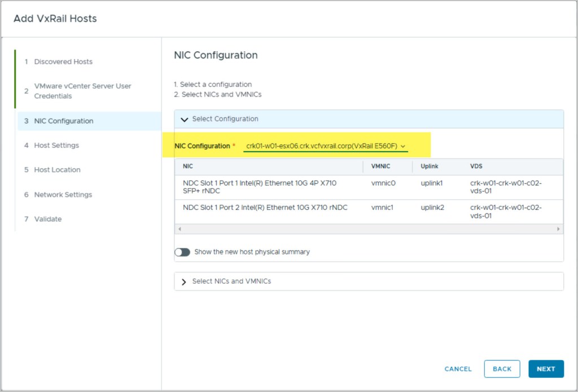The image size is (578, 392).
Task: Jump to Host Settings step
Action: point(56,145)
